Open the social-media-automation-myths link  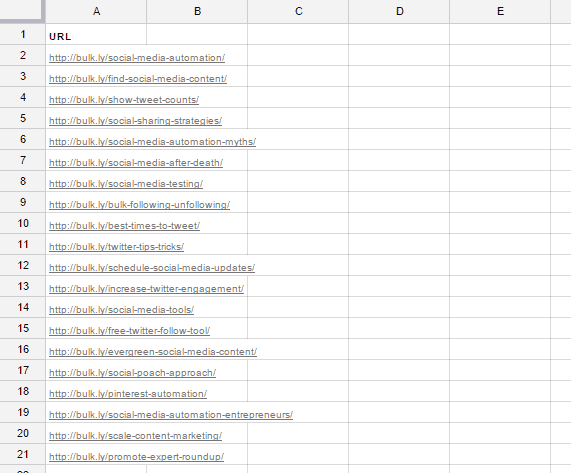tap(153, 142)
